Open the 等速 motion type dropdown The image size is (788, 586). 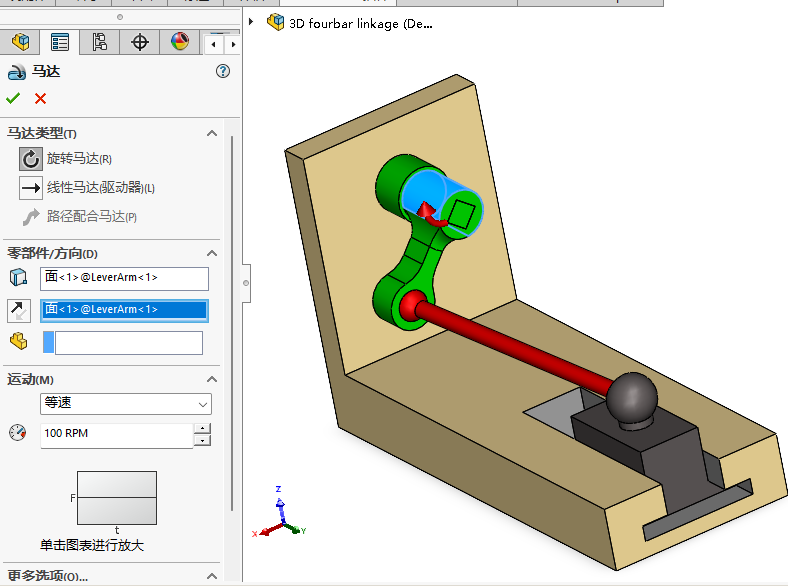coord(126,403)
